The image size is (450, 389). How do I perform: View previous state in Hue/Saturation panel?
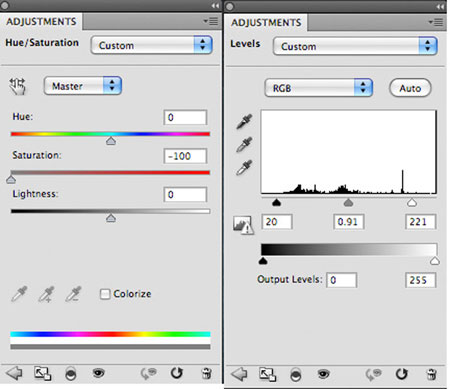pyautogui.click(x=148, y=373)
